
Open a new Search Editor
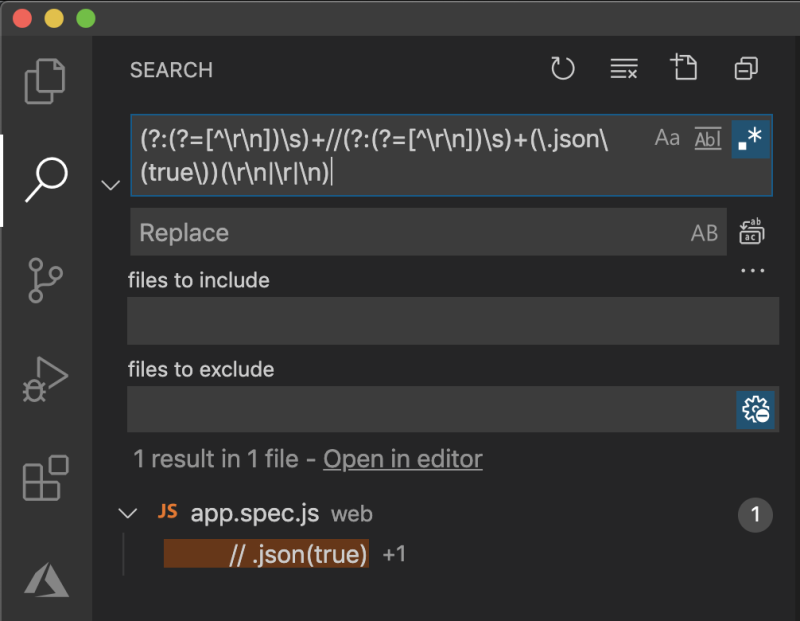coord(684,69)
